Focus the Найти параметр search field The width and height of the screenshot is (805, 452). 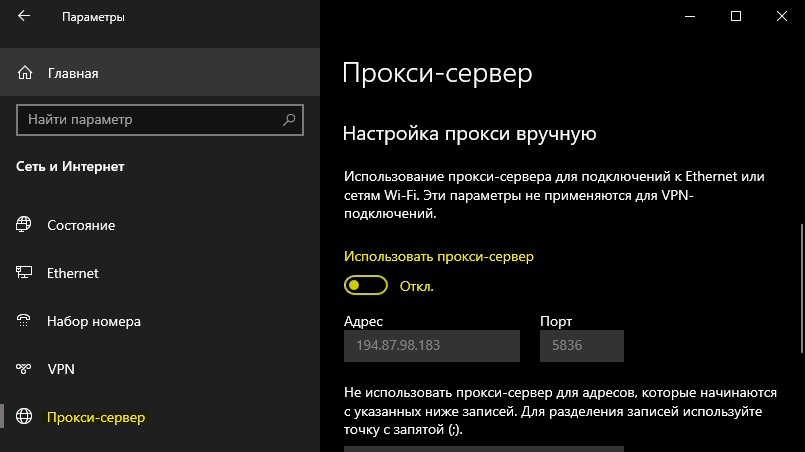click(160, 120)
